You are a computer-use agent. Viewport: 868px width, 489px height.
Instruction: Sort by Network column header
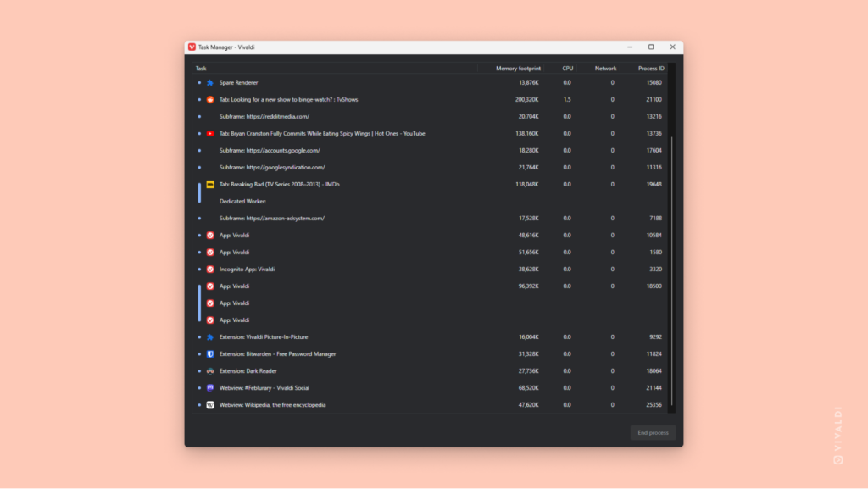pyautogui.click(x=598, y=69)
